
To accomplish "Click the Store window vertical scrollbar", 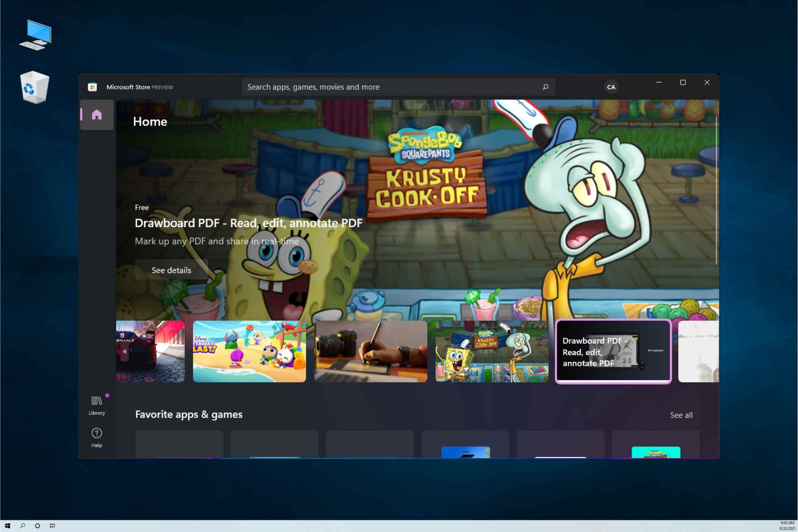I will [x=716, y=191].
